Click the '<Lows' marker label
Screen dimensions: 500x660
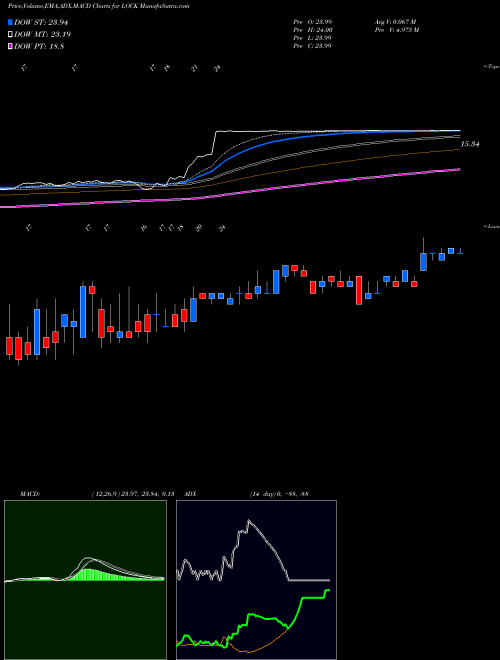[491, 226]
